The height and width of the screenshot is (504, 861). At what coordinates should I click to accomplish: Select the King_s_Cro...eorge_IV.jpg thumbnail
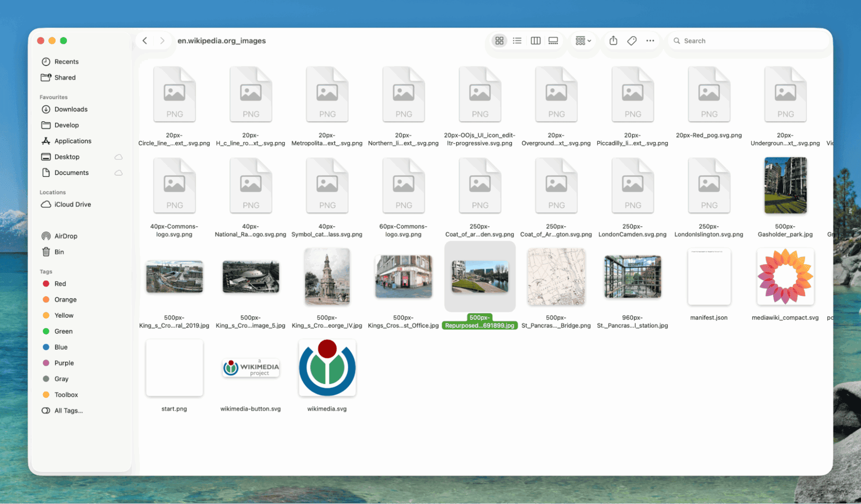[x=327, y=277]
